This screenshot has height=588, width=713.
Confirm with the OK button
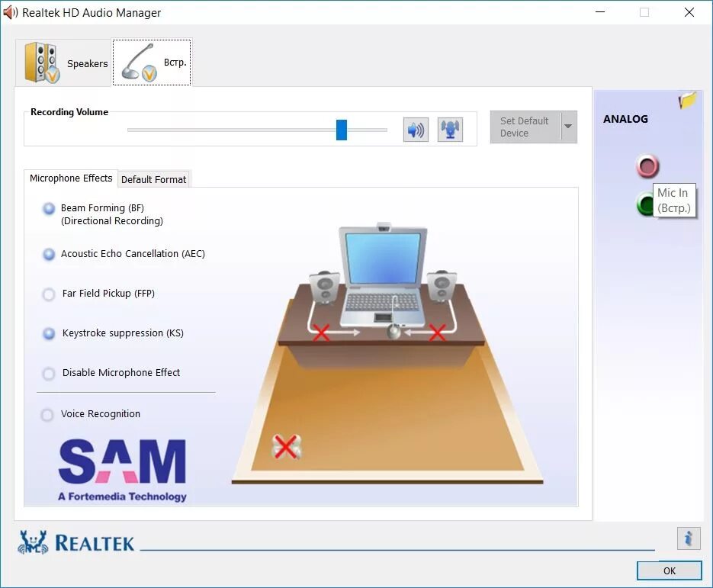(x=669, y=570)
